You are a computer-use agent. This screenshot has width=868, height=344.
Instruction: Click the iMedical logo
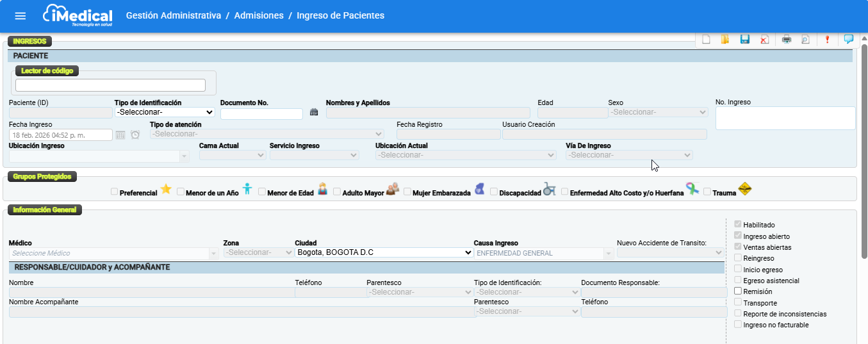pyautogui.click(x=78, y=16)
